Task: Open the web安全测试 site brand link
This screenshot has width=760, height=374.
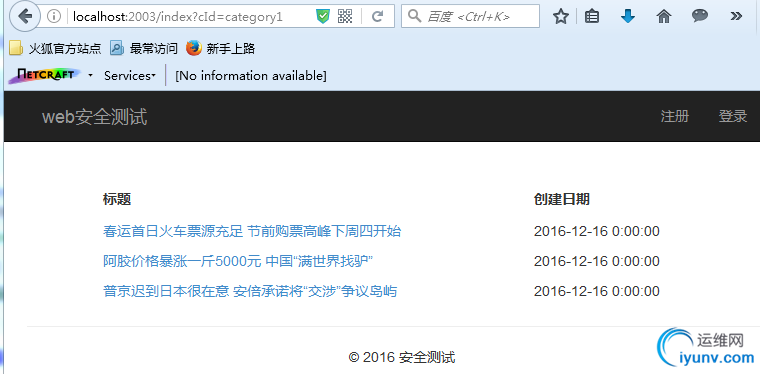Action: coord(95,117)
